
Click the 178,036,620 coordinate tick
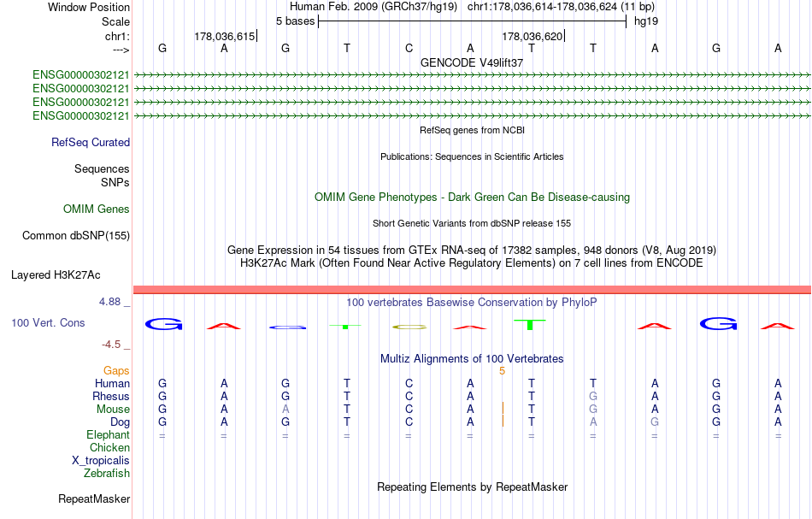pos(533,36)
